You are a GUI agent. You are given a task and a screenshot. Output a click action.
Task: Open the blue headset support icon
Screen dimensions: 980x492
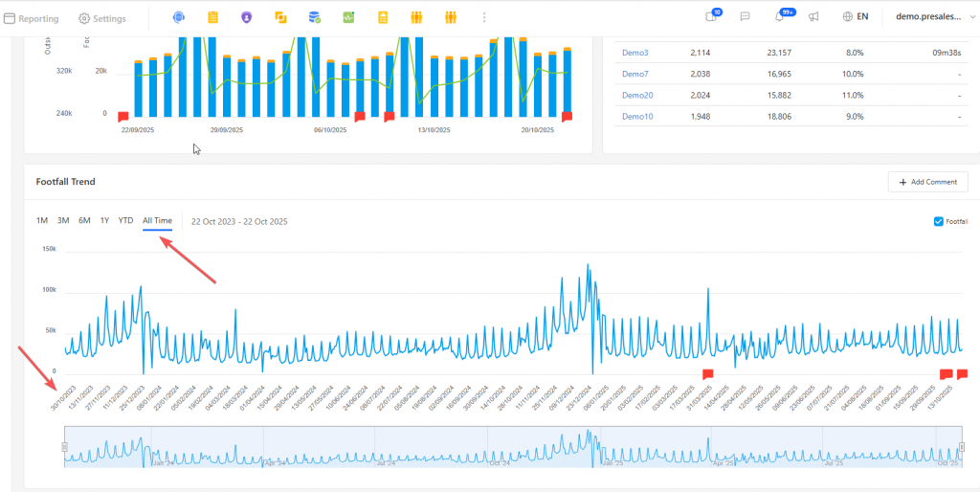179,17
